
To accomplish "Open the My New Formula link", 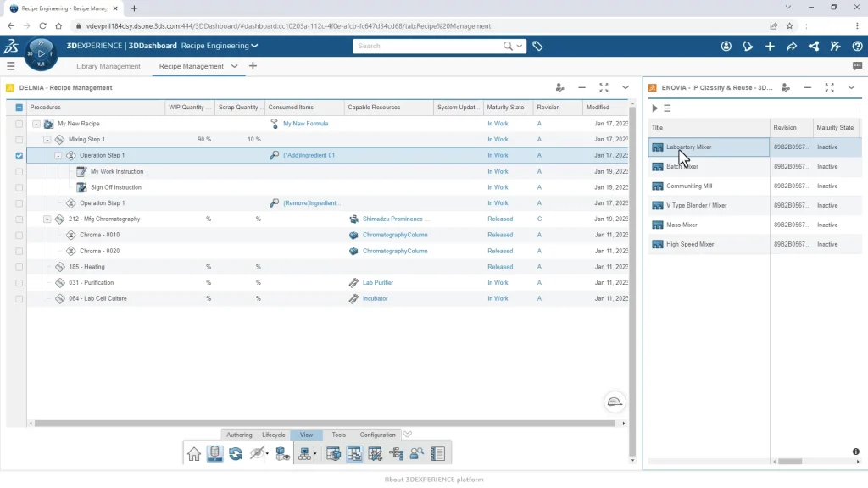I will tap(305, 124).
